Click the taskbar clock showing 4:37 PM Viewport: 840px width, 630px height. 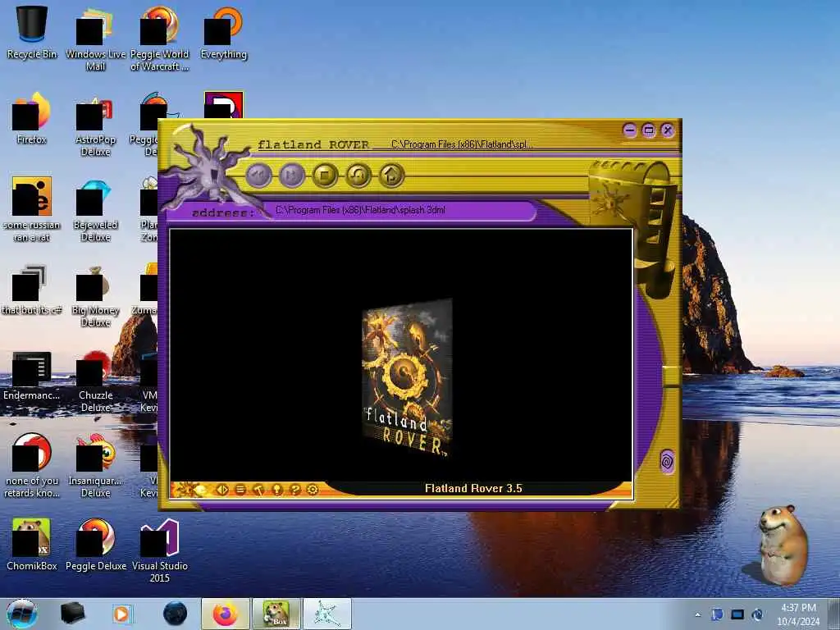click(x=798, y=614)
